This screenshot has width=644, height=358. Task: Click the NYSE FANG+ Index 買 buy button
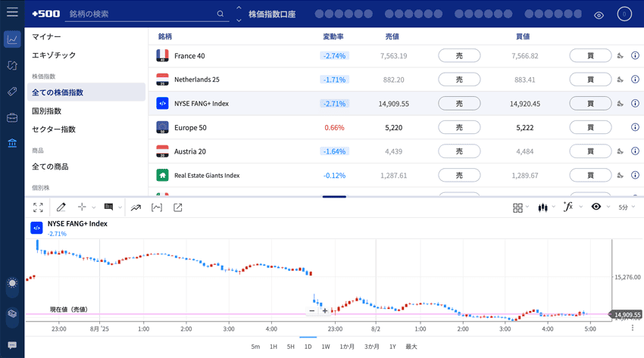pos(590,104)
